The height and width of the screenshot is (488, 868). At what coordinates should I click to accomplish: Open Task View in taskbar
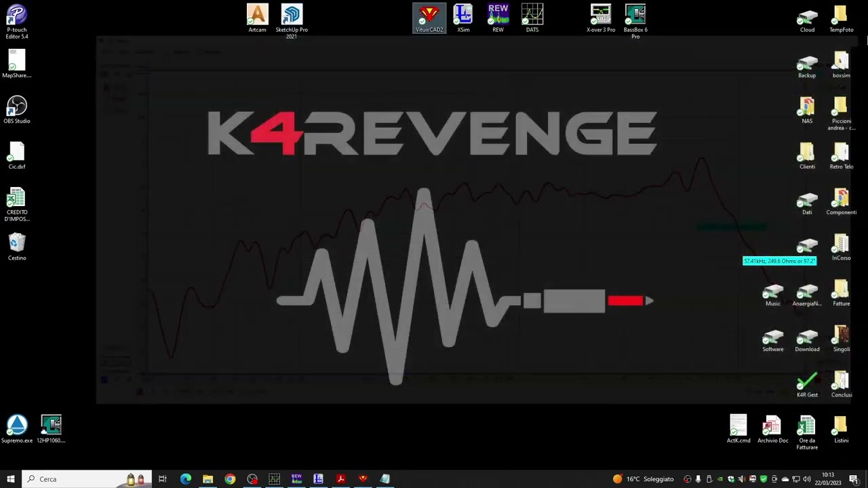(163, 479)
